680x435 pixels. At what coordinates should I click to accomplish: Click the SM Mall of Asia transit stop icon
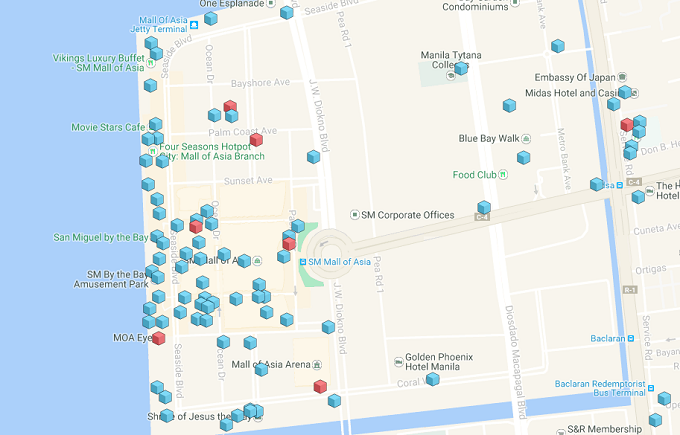coord(303,262)
